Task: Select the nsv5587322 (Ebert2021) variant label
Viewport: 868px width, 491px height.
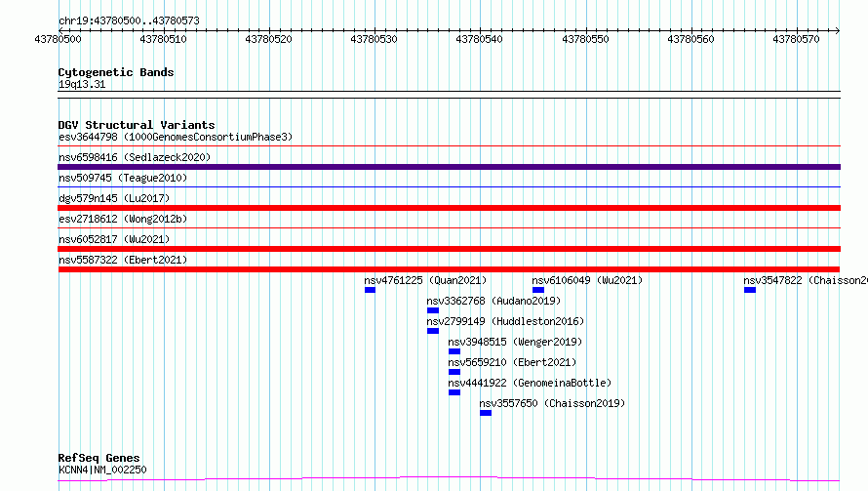Action: tap(123, 260)
